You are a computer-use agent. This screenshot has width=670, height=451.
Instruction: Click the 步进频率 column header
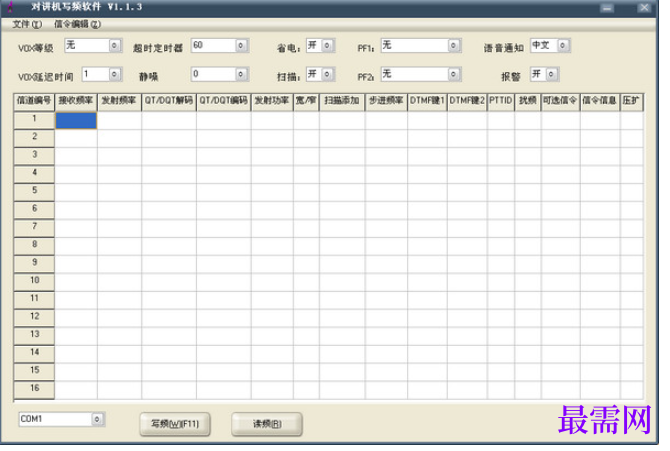click(386, 101)
